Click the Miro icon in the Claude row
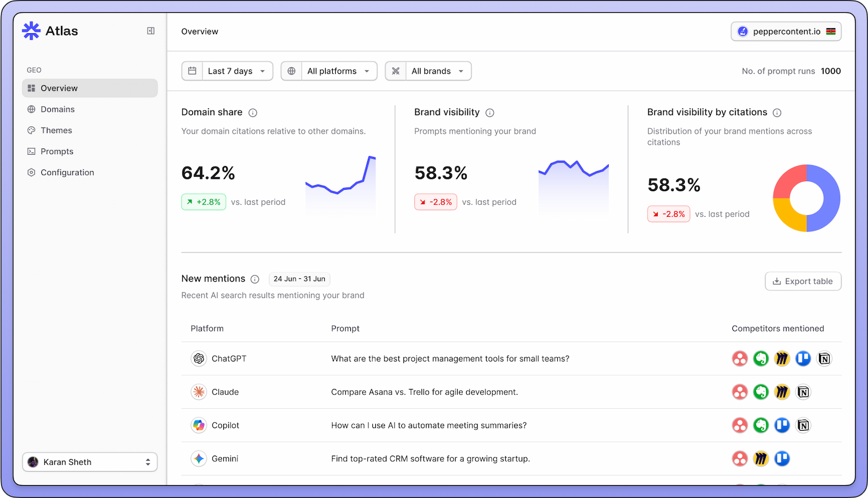Image resolution: width=868 pixels, height=498 pixels. coord(782,392)
